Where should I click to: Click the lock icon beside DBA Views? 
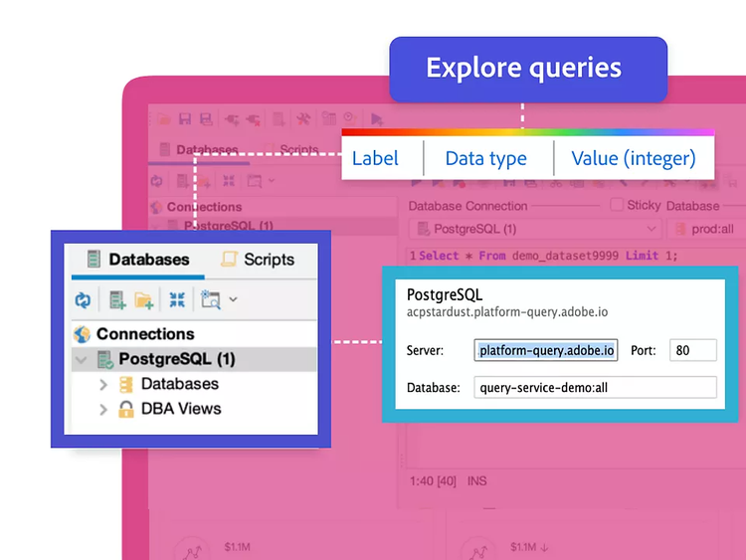coord(126,409)
